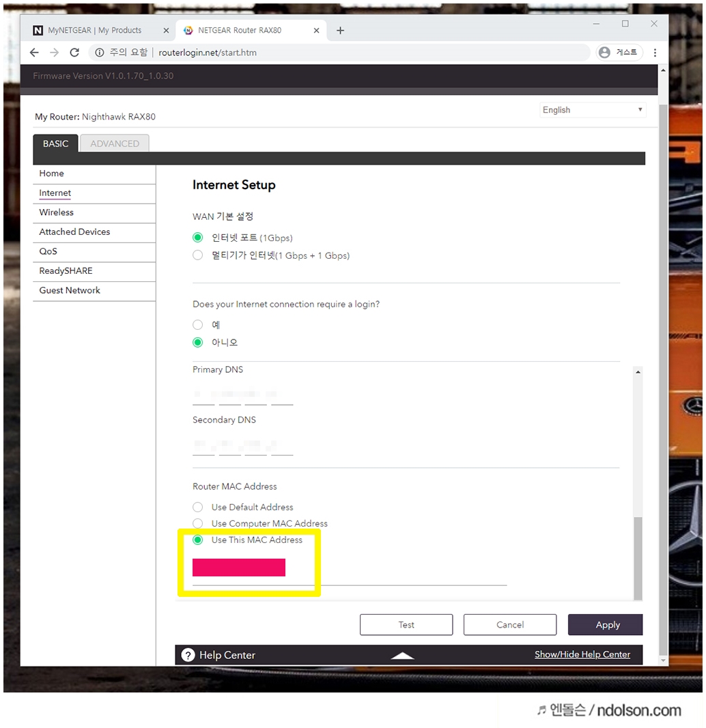Screen dimensions: 706x728
Task: Open a new browser tab
Action: 340,30
